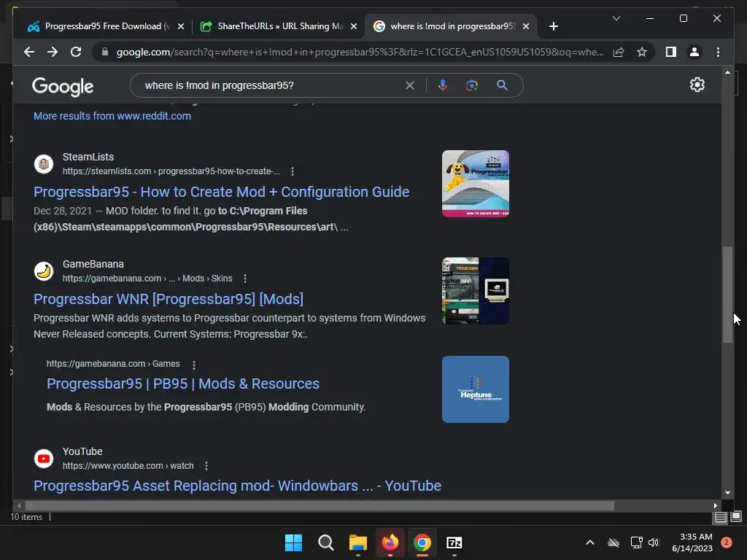This screenshot has width=747, height=560.
Task: Open clock and date 3:35 AM
Action: 692,542
